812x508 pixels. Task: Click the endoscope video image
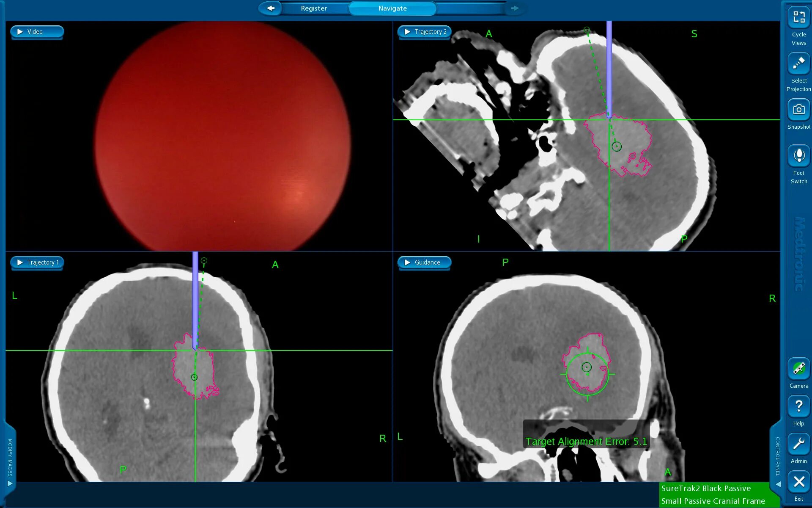[223, 136]
